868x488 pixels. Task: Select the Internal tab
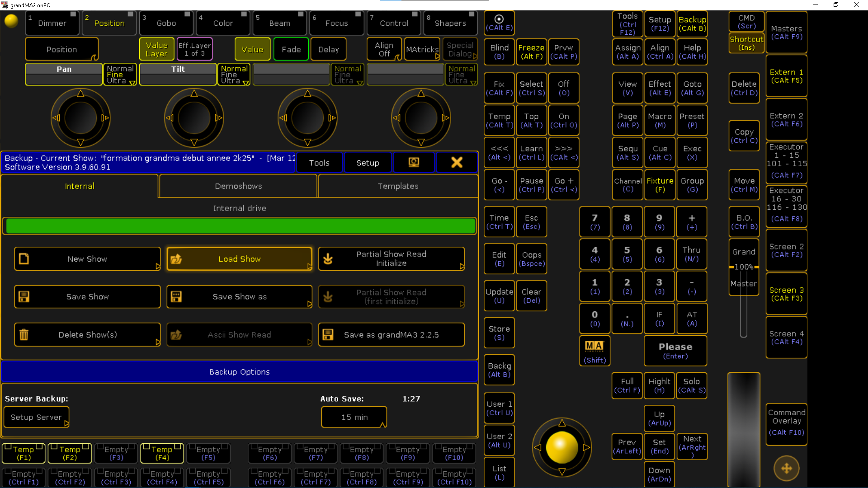pos(80,186)
